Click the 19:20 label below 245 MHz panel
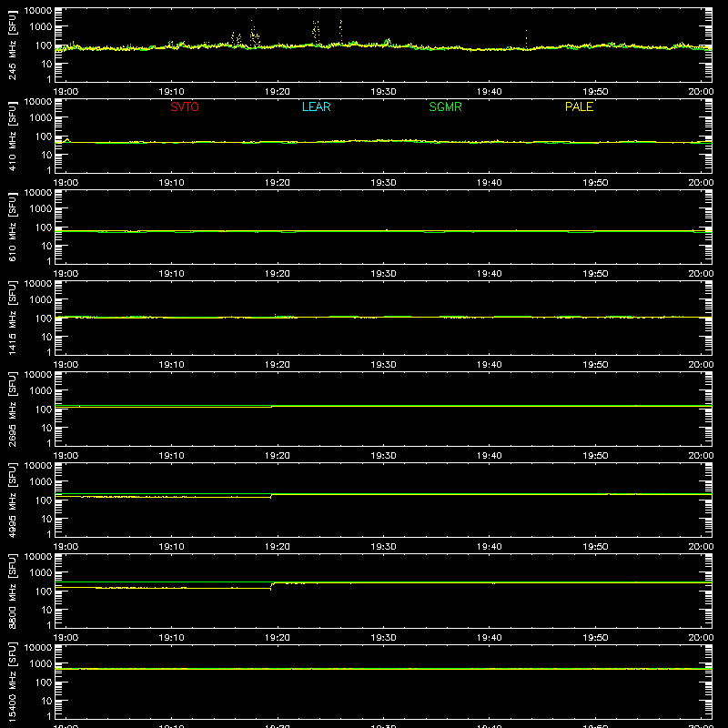The image size is (728, 728). 278,92
